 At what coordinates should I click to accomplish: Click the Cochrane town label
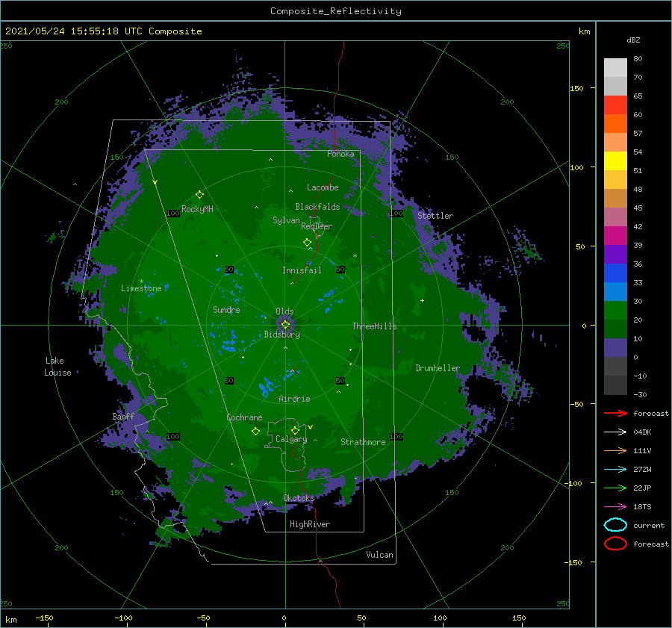pyautogui.click(x=244, y=417)
